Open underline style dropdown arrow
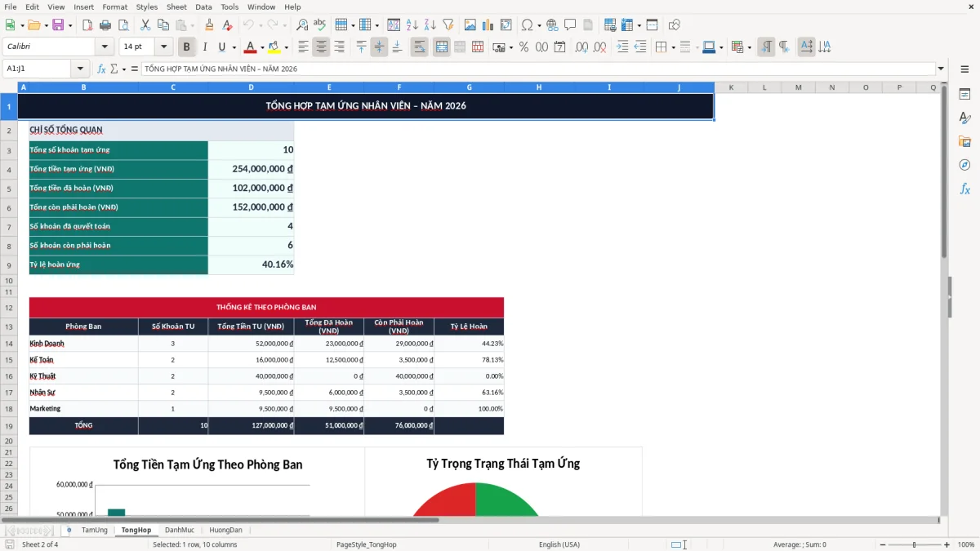This screenshot has width=980, height=551. [x=234, y=47]
